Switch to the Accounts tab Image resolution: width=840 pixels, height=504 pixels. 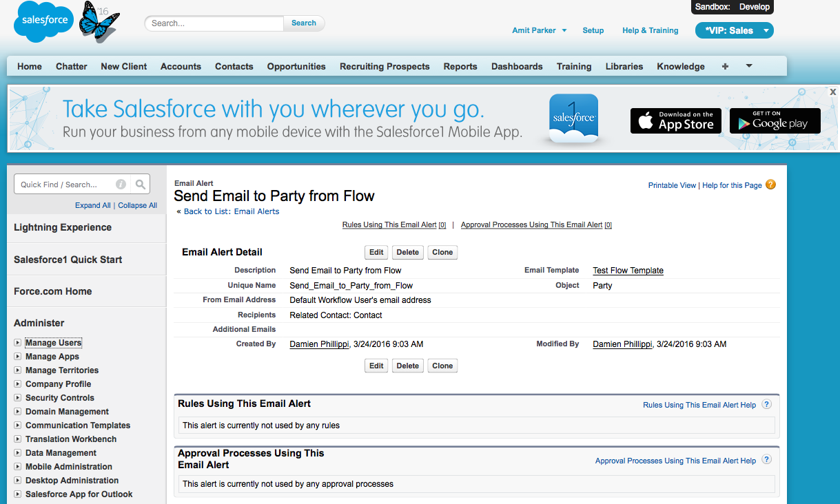tap(181, 67)
